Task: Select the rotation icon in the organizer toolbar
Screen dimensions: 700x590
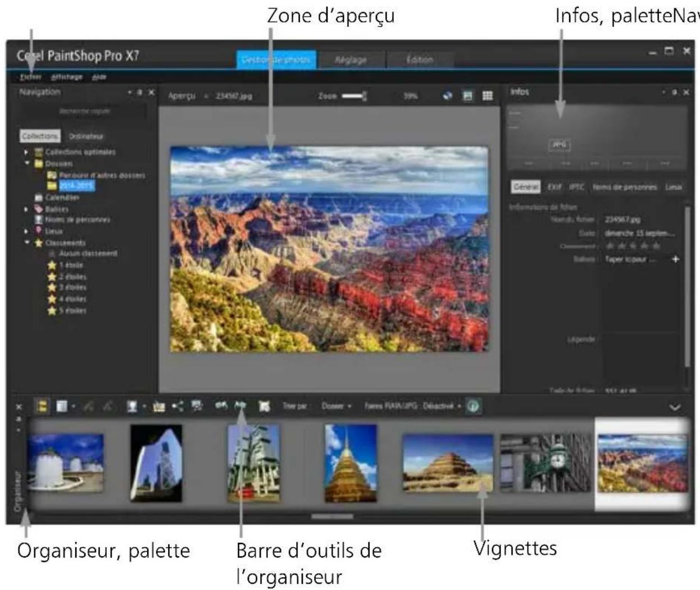Action: tap(240, 405)
